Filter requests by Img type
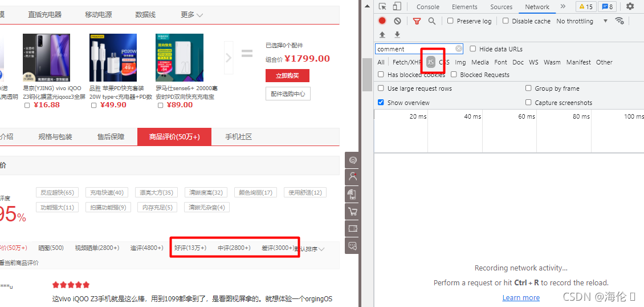 tap(460, 62)
